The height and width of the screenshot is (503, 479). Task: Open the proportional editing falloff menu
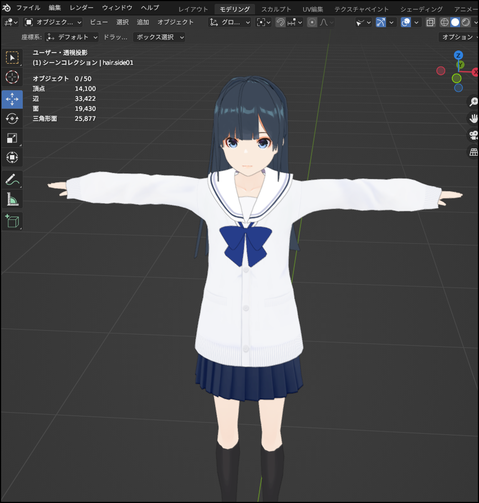tap(327, 22)
